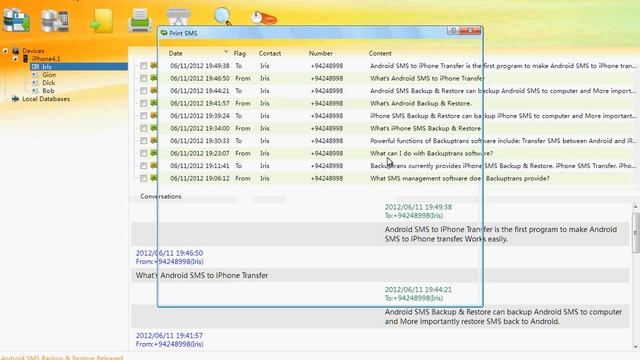Viewport: 640px width, 360px height.
Task: Check the box for the 19:39:24 message
Action: pyautogui.click(x=144, y=116)
